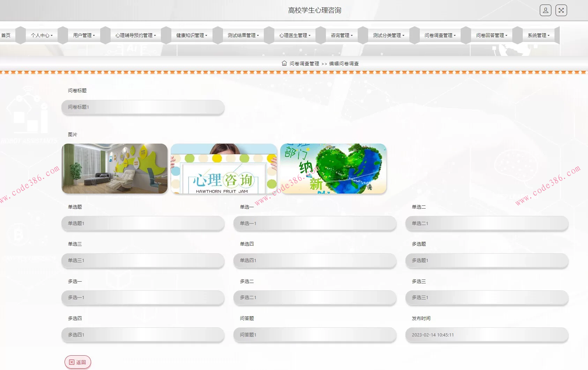Click the 问答题 input field

point(314,335)
